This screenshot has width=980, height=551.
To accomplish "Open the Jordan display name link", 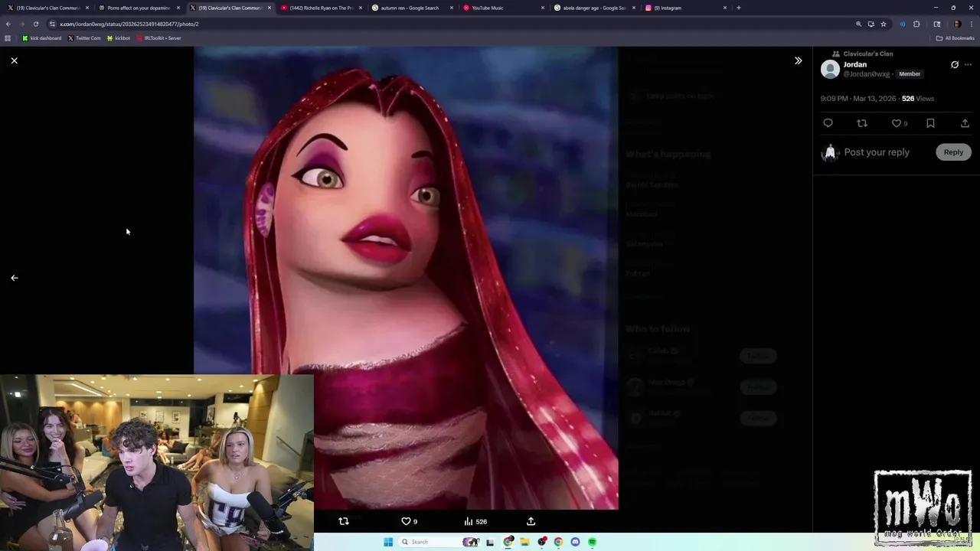I will [x=855, y=64].
